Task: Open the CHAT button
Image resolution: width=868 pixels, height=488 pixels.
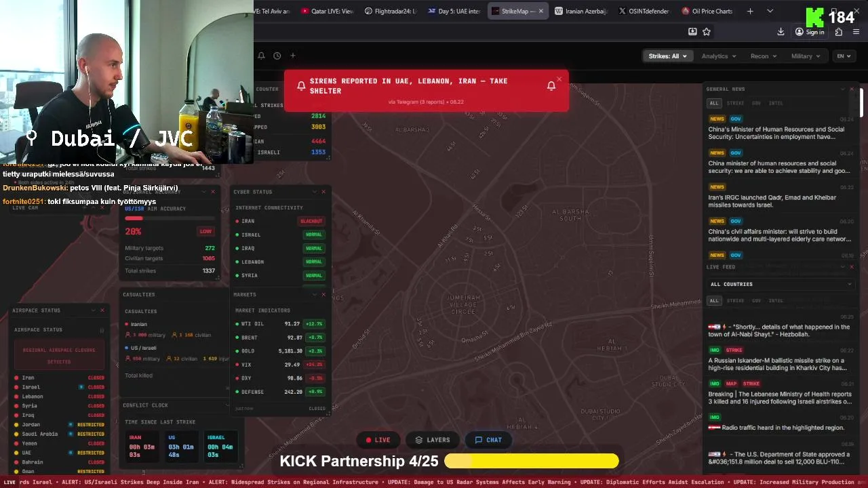Action: (x=488, y=440)
